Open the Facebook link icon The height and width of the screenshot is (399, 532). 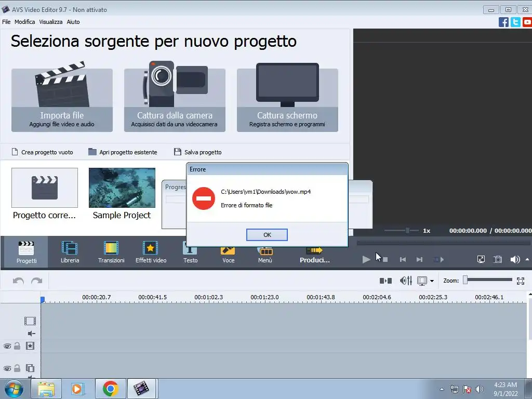point(503,22)
